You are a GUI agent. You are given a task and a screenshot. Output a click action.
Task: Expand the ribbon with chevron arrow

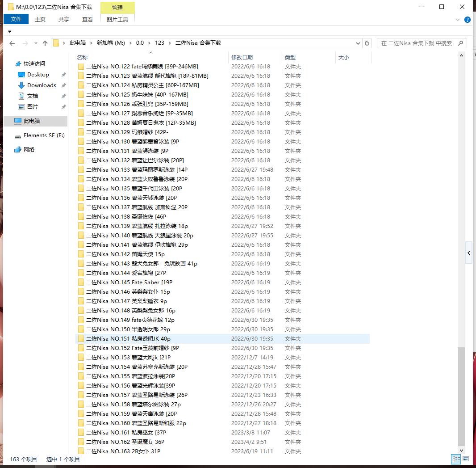click(x=458, y=20)
